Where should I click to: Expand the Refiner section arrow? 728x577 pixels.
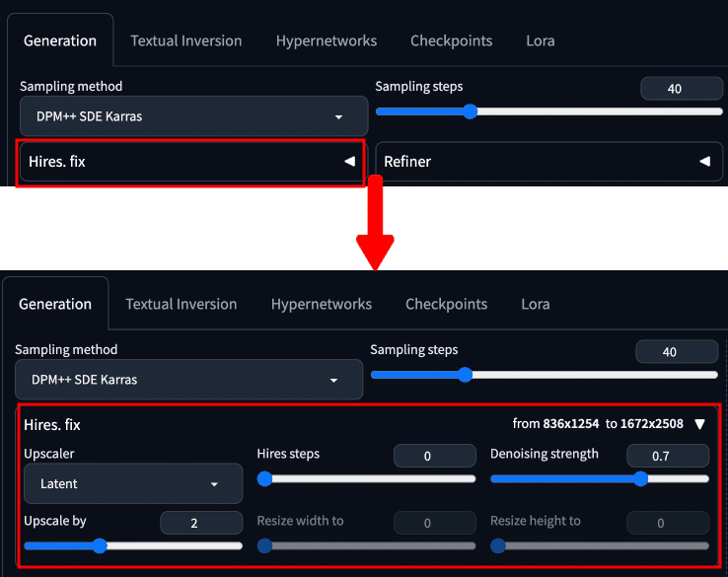tap(704, 161)
